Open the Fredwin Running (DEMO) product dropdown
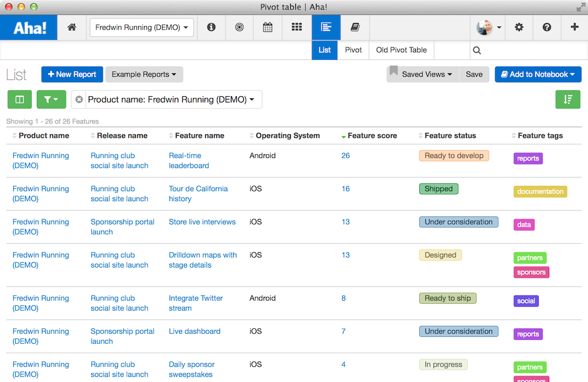The width and height of the screenshot is (588, 382). click(142, 28)
